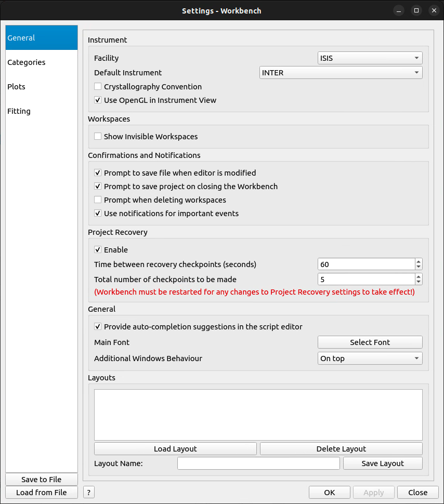The height and width of the screenshot is (504, 444).
Task: Enable Crystallography Convention checkbox
Action: pos(98,87)
